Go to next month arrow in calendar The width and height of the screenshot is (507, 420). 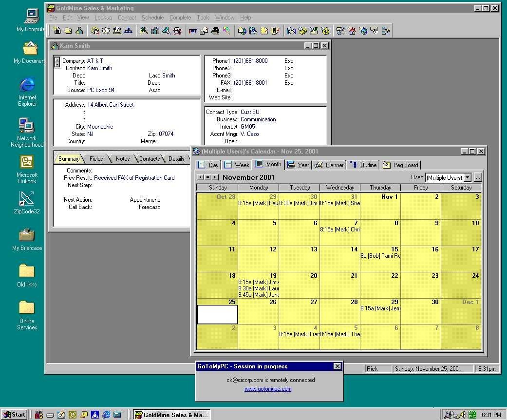[x=215, y=177]
